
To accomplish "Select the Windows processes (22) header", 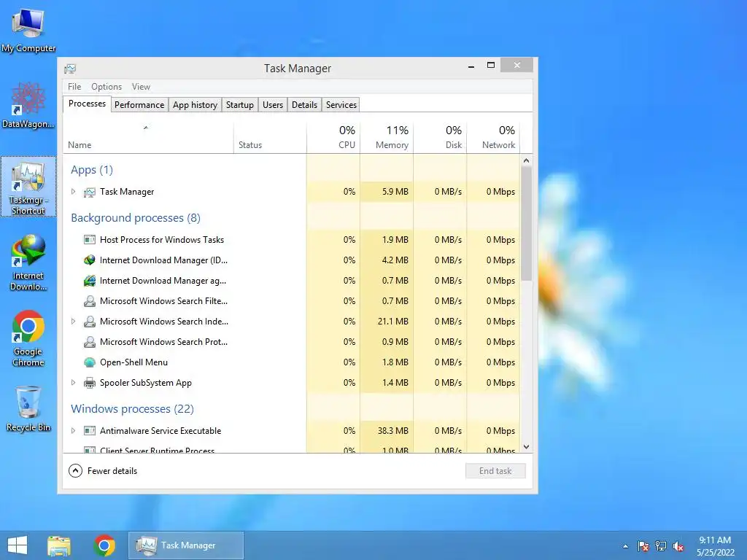I will pyautogui.click(x=133, y=409).
